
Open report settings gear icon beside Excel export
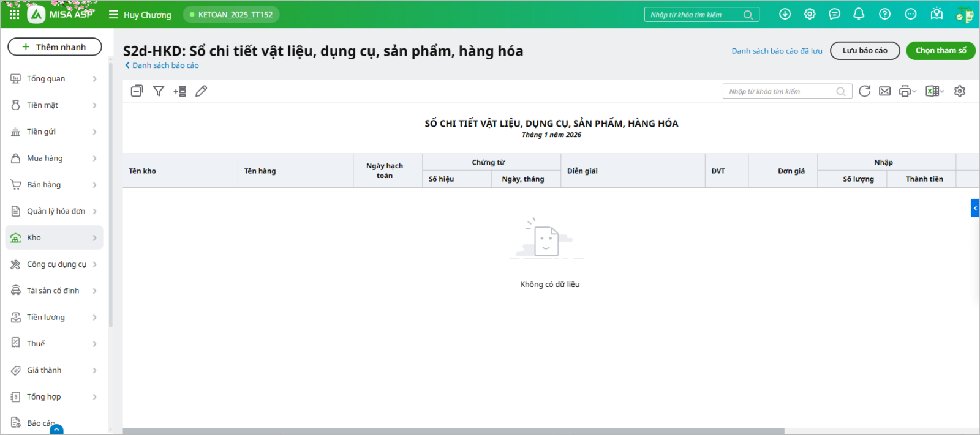(x=959, y=91)
